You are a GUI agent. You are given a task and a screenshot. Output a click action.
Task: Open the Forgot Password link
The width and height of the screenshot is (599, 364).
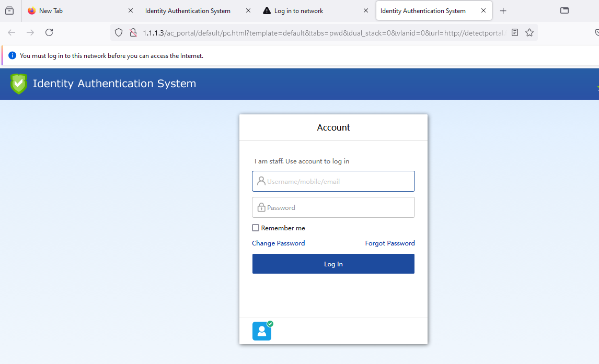pos(390,243)
